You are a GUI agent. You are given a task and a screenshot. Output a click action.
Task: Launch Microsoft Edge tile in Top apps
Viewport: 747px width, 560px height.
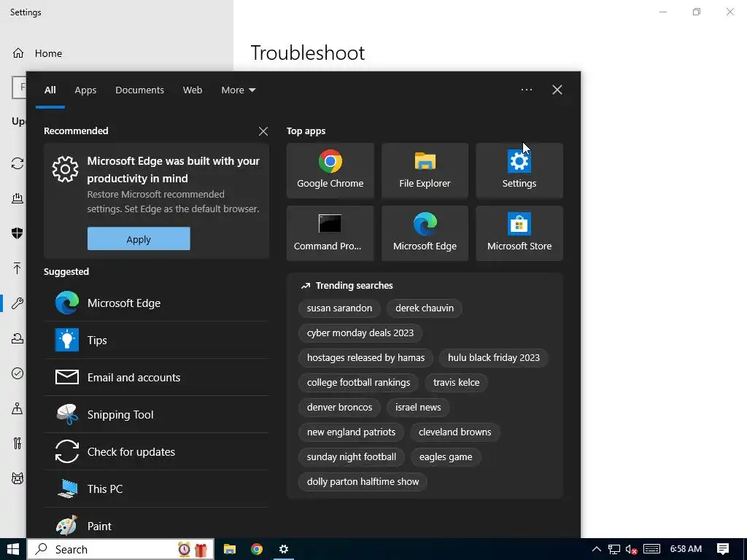[x=425, y=233]
